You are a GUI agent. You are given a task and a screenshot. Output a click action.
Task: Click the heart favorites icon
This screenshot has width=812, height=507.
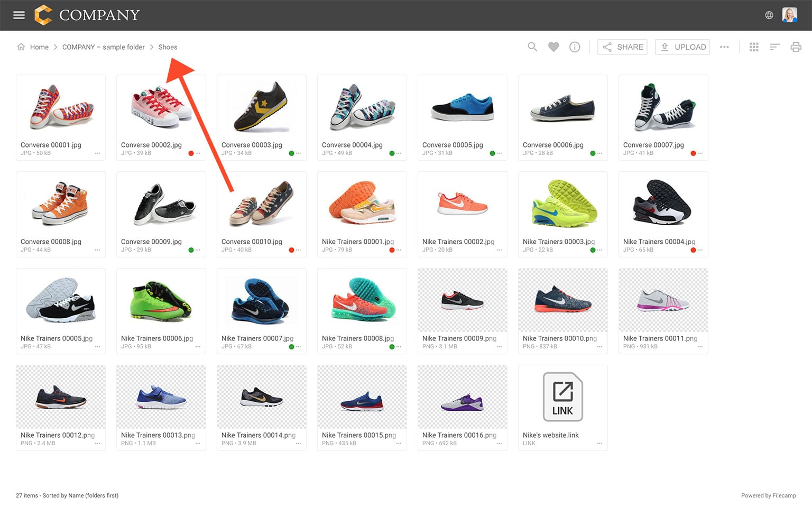[553, 47]
